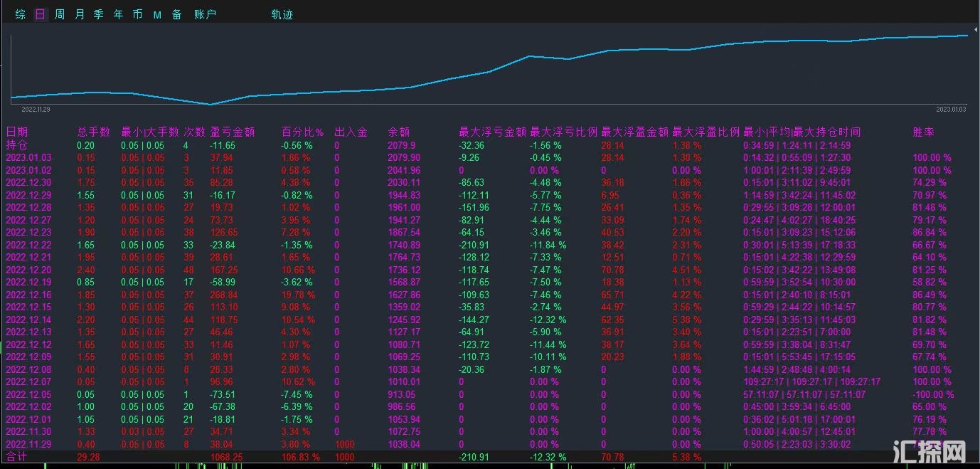Open the 周 weekly tab
The width and height of the screenshot is (980, 469).
click(60, 14)
